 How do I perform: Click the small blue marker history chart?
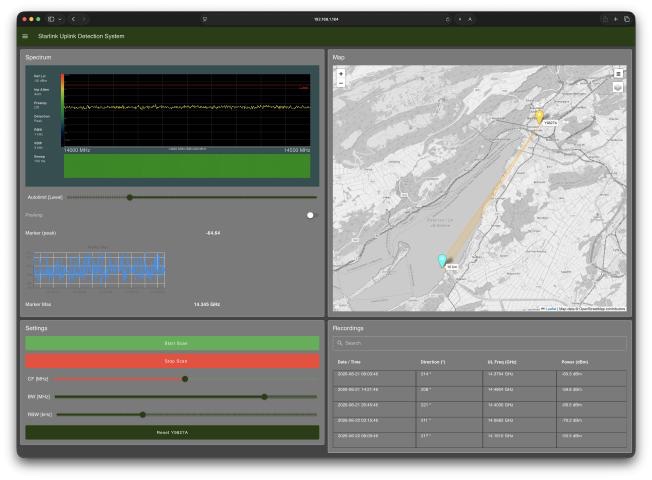pyautogui.click(x=99, y=269)
